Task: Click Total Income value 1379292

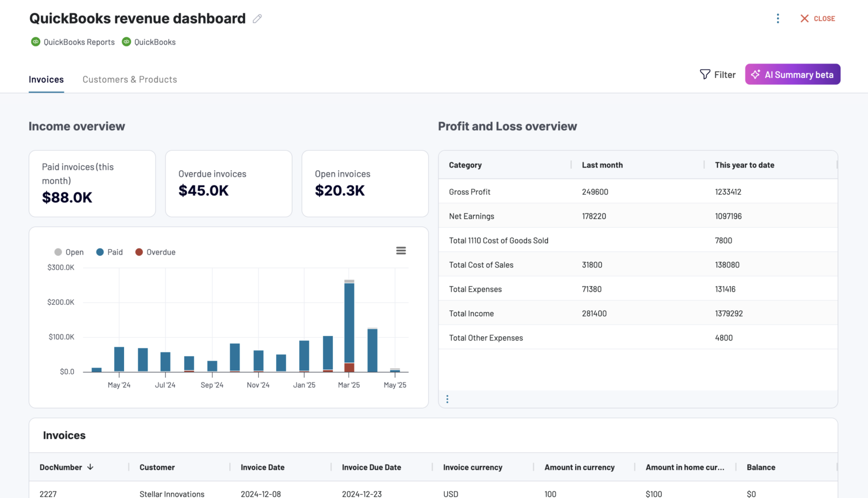Action: point(729,313)
